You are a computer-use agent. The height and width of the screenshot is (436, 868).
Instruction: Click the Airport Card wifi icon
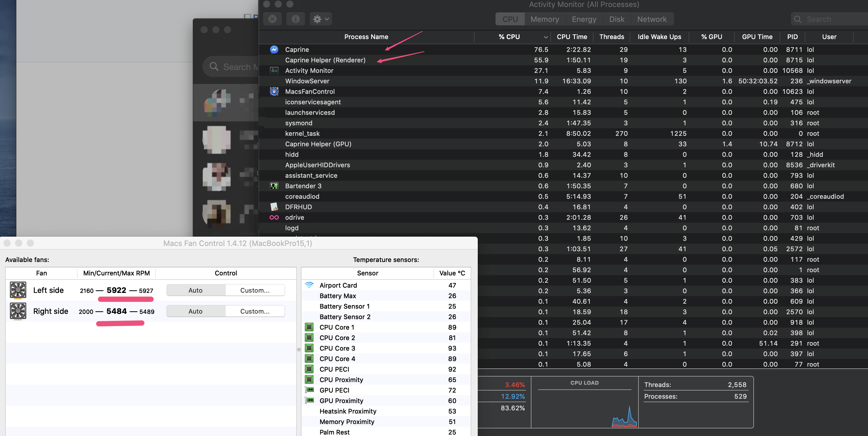pyautogui.click(x=309, y=285)
